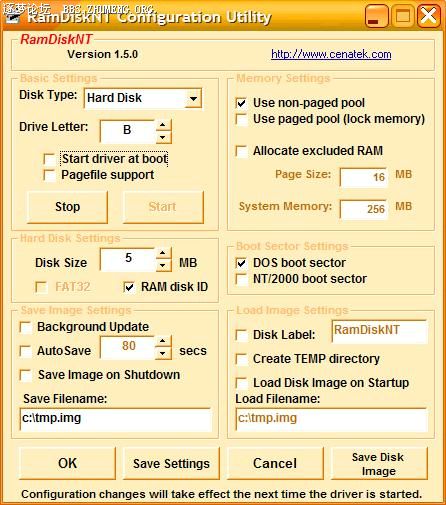Screen dimensions: 446x505
Task: Enable Allocate excluded RAM checkbox
Action: [241, 151]
